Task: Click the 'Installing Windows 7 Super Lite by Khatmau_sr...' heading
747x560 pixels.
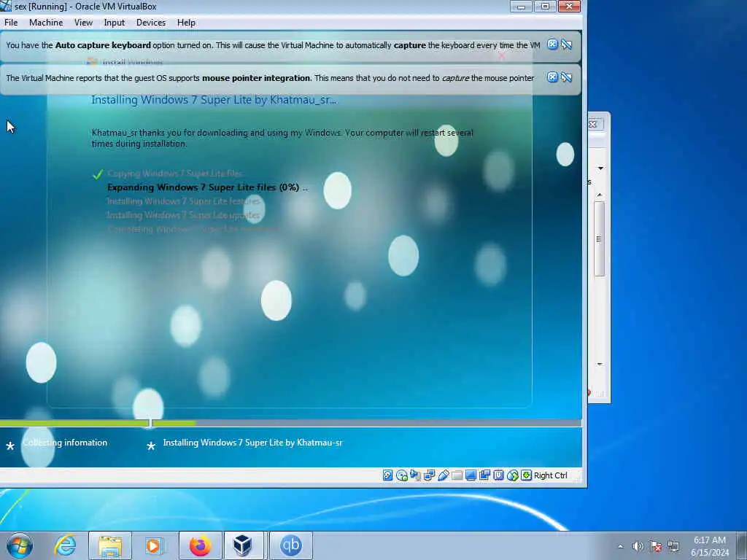Action: click(x=214, y=100)
